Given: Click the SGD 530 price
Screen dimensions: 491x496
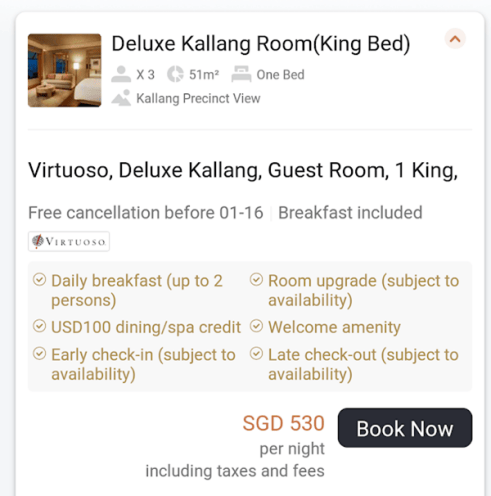Looking at the screenshot, I should 283,423.
